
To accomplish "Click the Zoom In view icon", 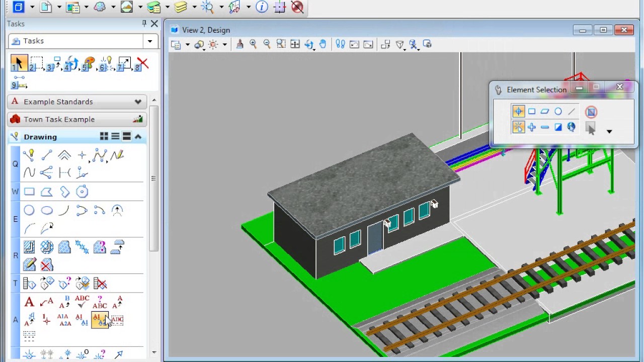I will tap(253, 44).
